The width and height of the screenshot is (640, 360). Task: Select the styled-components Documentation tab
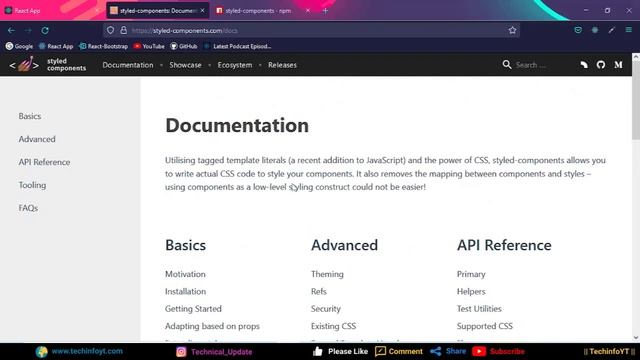click(x=158, y=11)
